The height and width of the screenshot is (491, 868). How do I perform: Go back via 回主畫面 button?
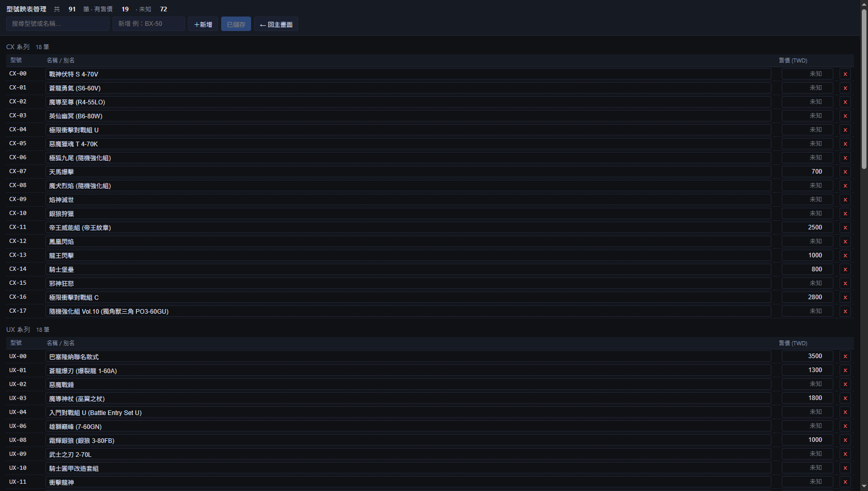[276, 24]
